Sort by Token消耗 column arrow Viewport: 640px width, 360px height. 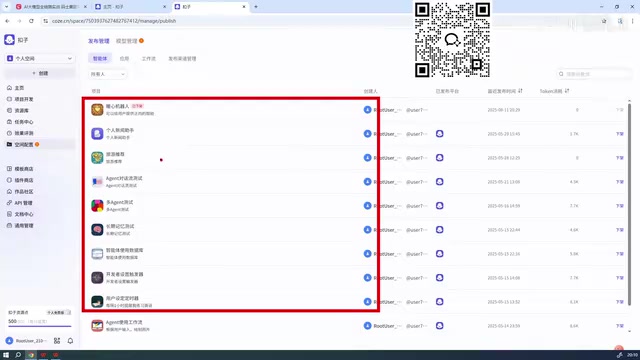pyautogui.click(x=567, y=91)
